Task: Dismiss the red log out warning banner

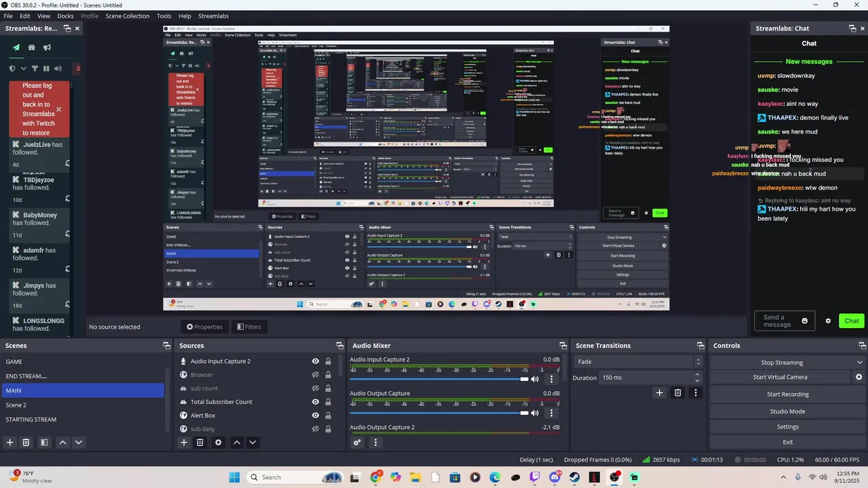Action: pyautogui.click(x=58, y=109)
